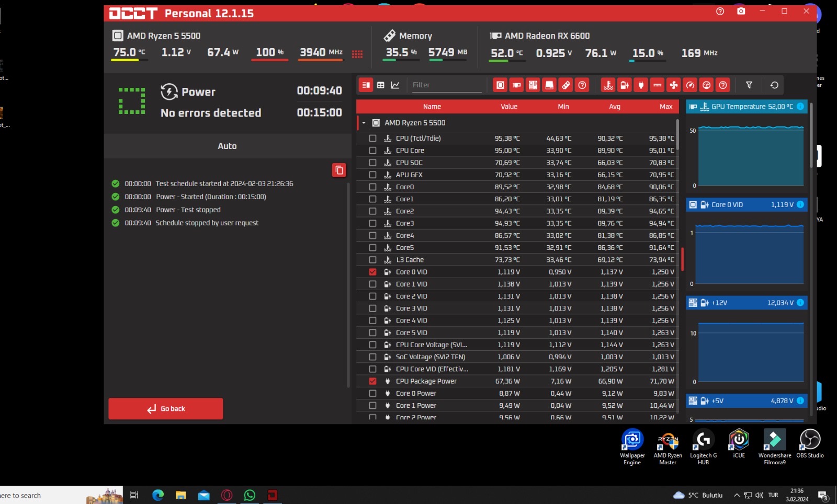Viewport: 837px width, 504px height.
Task: Toggle frequency gauge sensor filter icon
Action: pos(691,85)
